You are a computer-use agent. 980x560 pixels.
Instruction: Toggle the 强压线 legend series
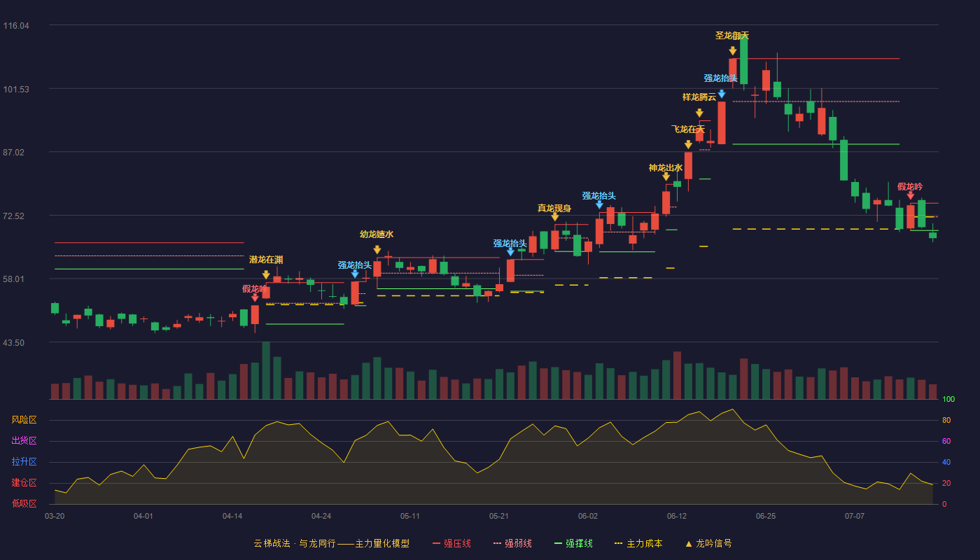point(451,543)
